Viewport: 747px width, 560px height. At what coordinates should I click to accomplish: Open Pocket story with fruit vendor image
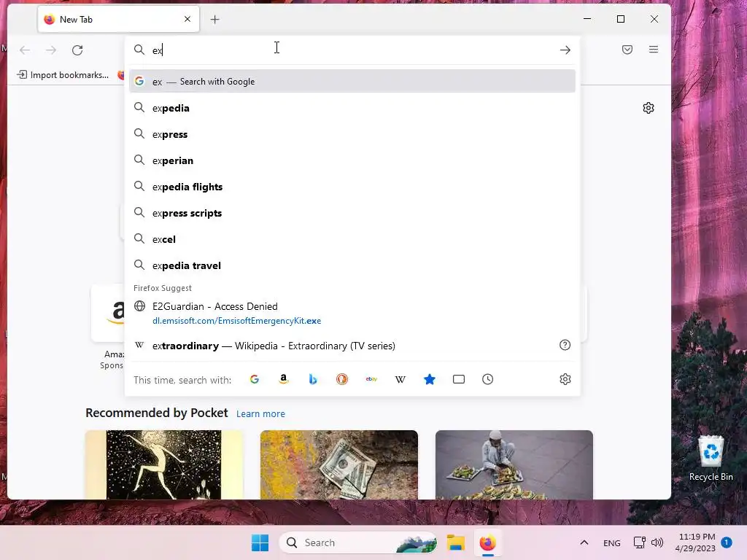pos(514,464)
